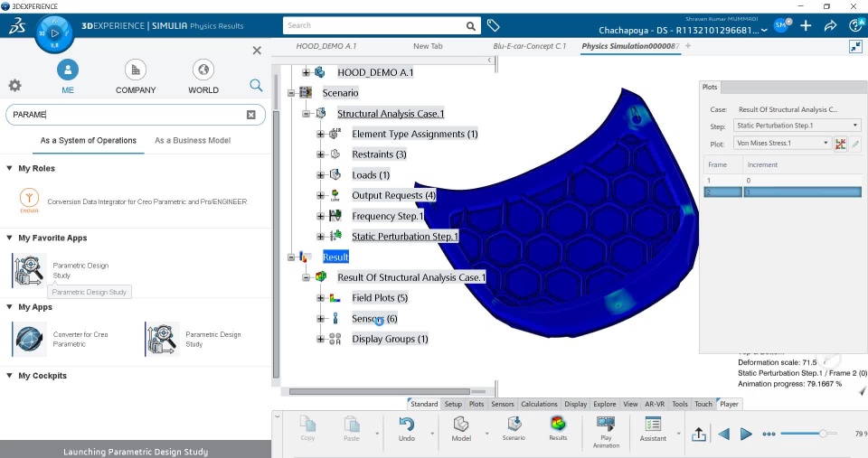
Task: Collapse the Scenario tree node
Action: 291,93
